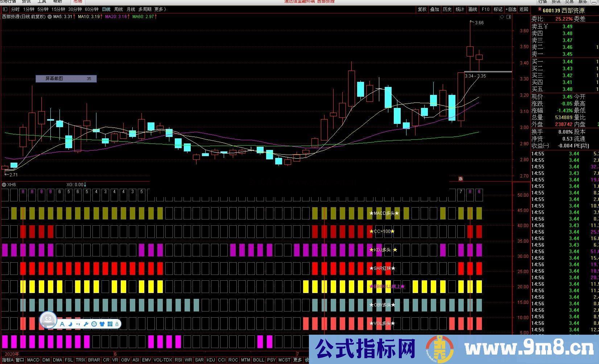The width and height of the screenshot is (599, 364).
Task: Open the 更多 periods dropdown in the period bar
Action: pos(160,10)
